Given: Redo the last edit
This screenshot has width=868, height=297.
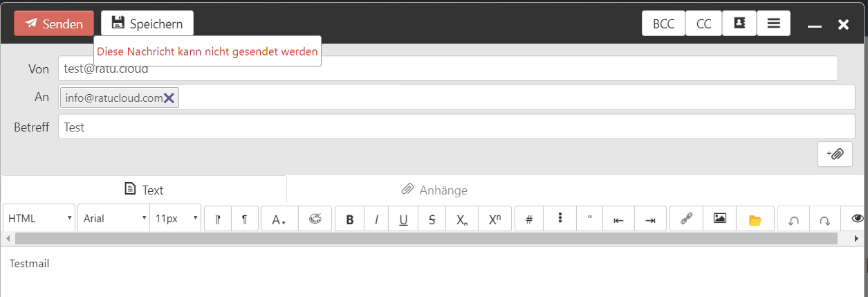Looking at the screenshot, I should click(x=824, y=219).
